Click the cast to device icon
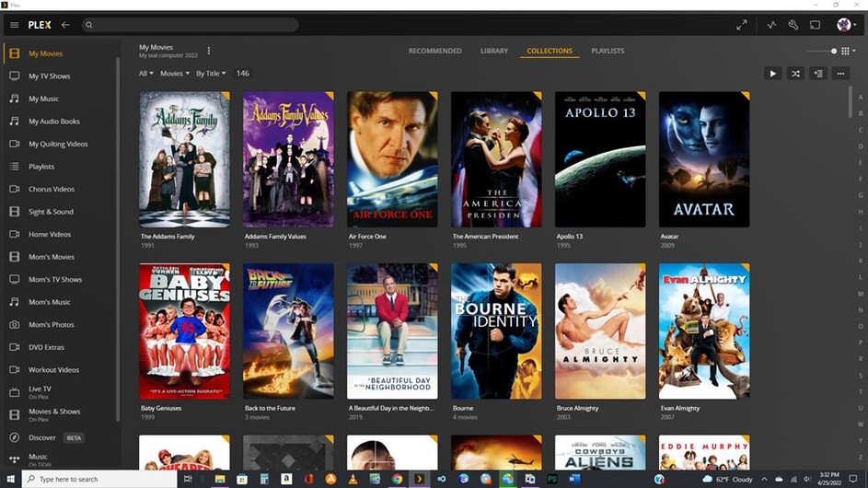868x488 pixels. tap(815, 25)
